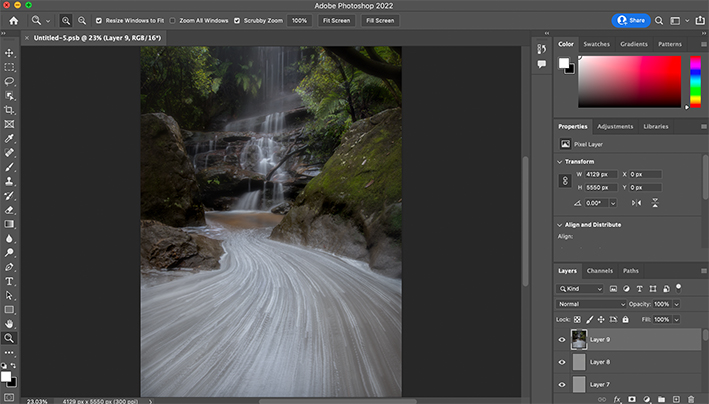Open the Normal blend mode dropdown
The height and width of the screenshot is (404, 709).
click(x=592, y=304)
